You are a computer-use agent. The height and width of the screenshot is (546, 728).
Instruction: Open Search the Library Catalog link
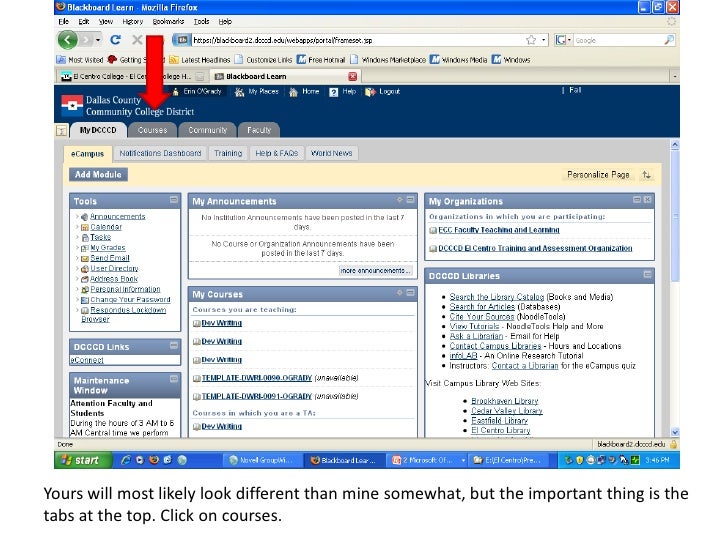pos(496,297)
